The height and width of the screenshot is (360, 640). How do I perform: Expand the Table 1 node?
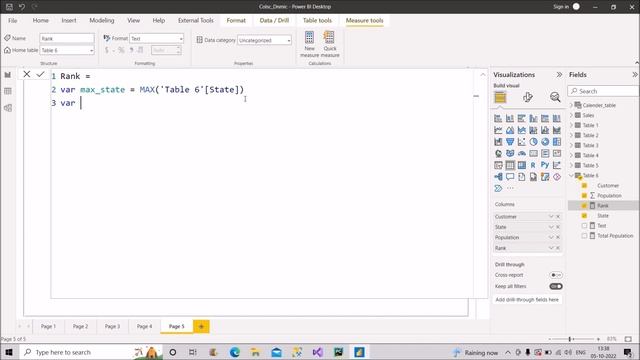(x=571, y=125)
